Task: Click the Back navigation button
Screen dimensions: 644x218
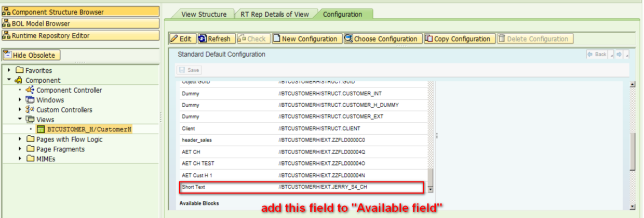Action: pyautogui.click(x=597, y=55)
